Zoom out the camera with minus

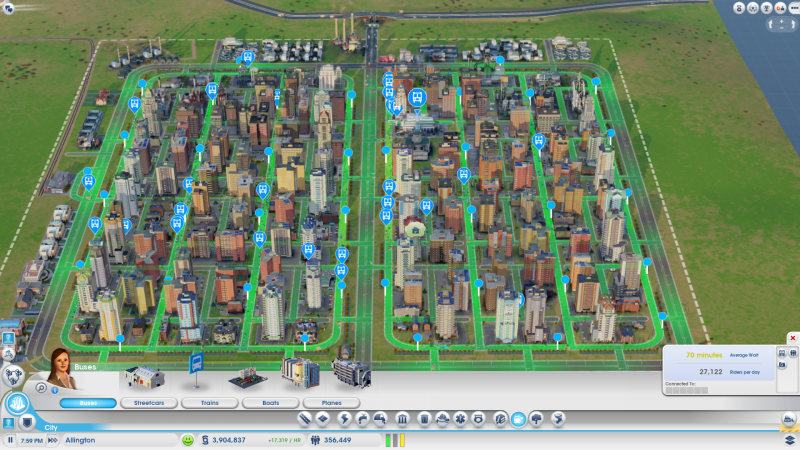[782, 27]
